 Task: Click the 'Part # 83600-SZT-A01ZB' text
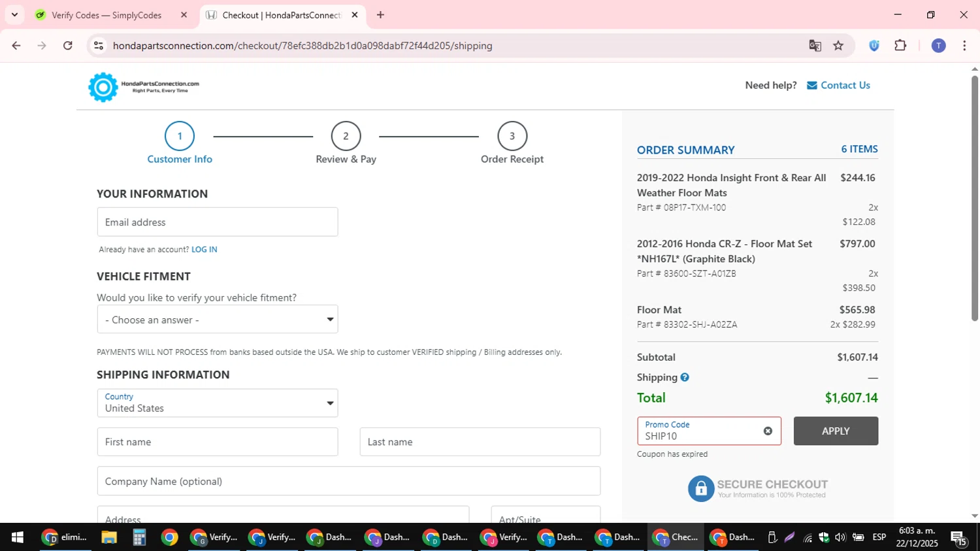687,274
